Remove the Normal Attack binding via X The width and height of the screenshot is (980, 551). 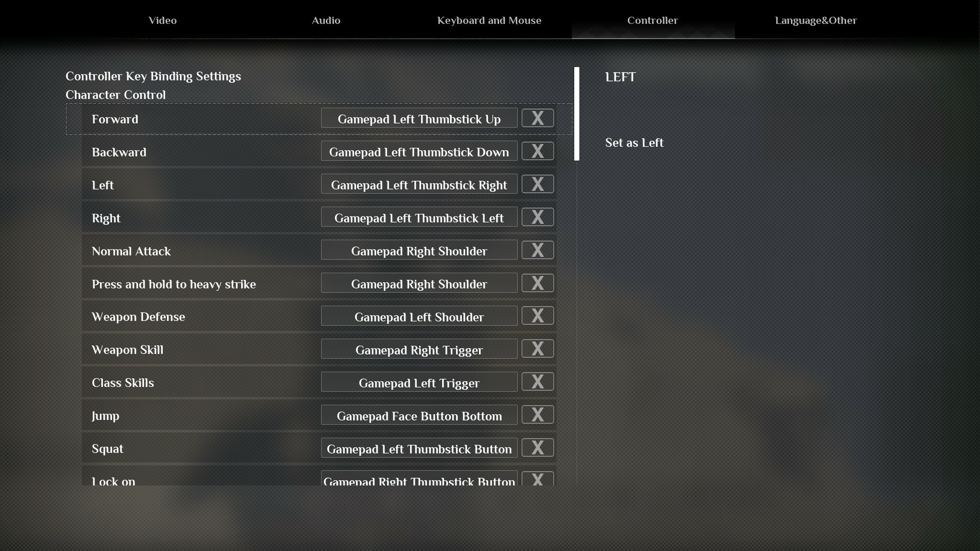click(537, 250)
